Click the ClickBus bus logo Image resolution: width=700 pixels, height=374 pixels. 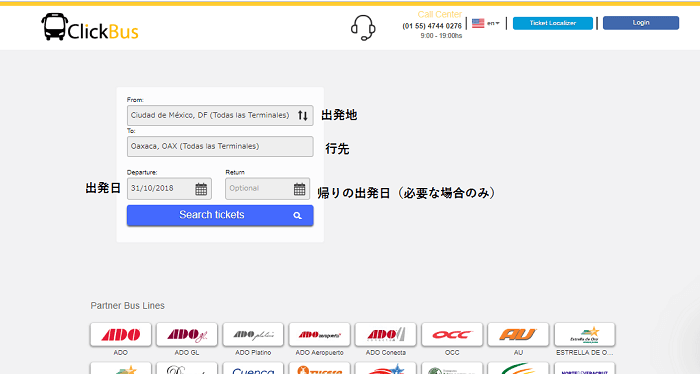pyautogui.click(x=90, y=27)
